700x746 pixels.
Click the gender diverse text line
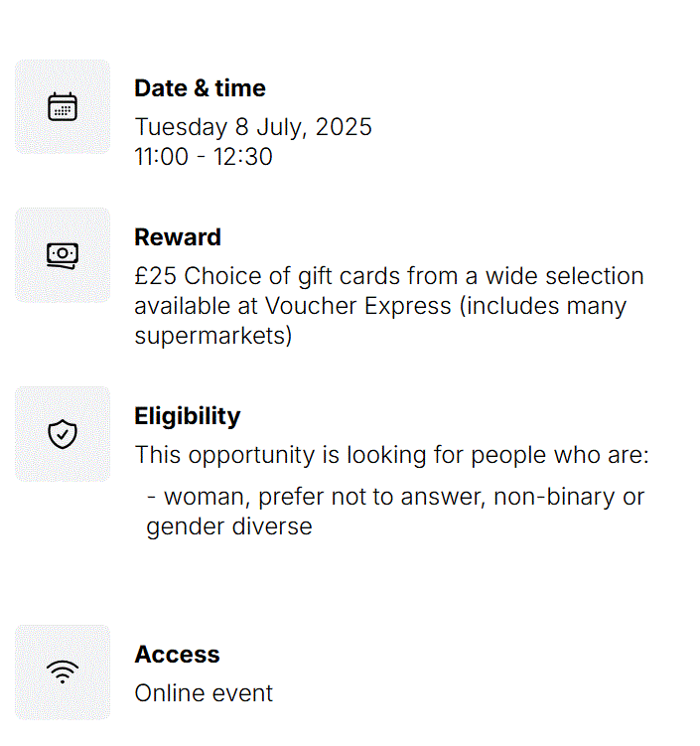pyautogui.click(x=229, y=526)
